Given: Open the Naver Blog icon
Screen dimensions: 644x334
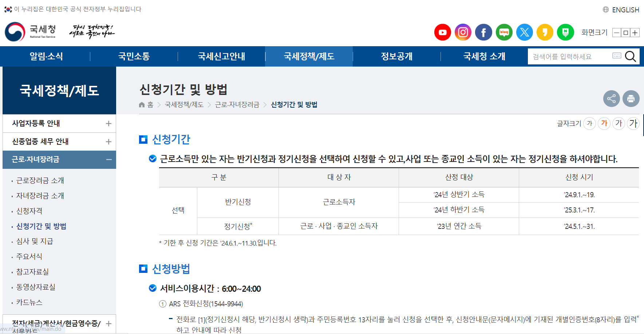Looking at the screenshot, I should tap(504, 32).
